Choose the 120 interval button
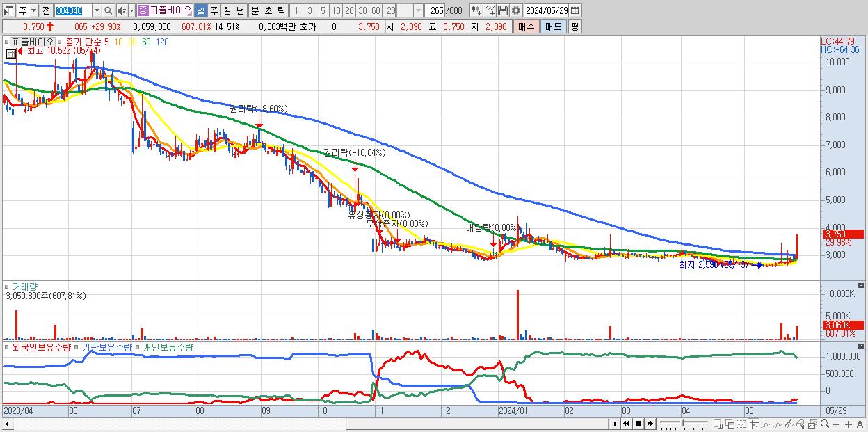The height and width of the screenshot is (432, 868). (x=389, y=10)
